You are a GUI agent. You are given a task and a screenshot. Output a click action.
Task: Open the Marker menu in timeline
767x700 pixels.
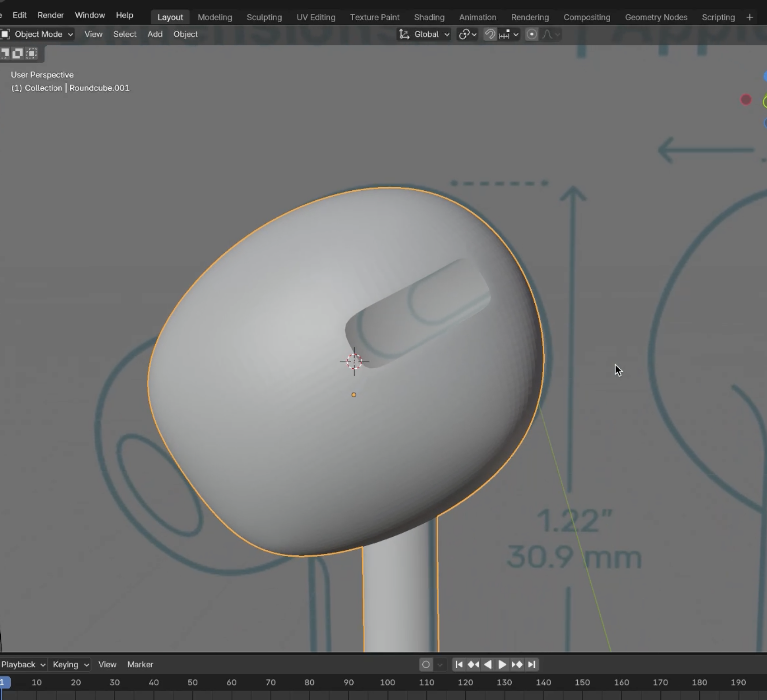coord(140,664)
